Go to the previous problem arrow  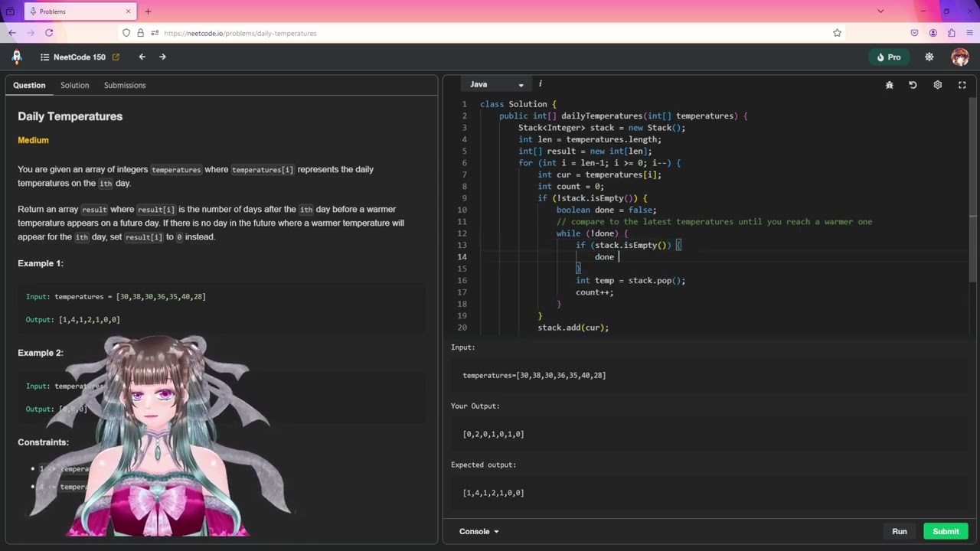pyautogui.click(x=142, y=57)
